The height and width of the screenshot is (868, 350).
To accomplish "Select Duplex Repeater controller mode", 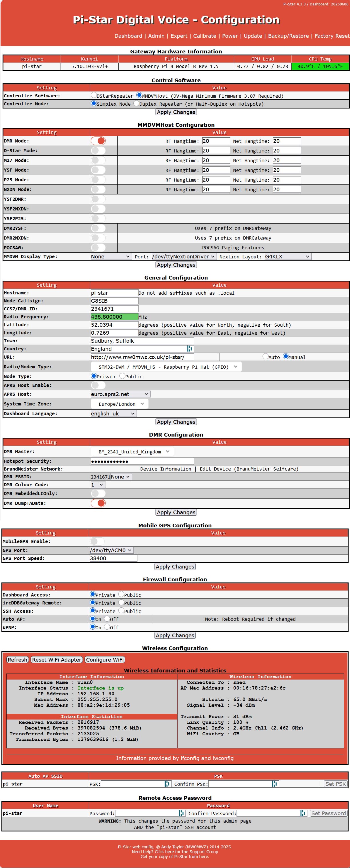I will (x=136, y=103).
